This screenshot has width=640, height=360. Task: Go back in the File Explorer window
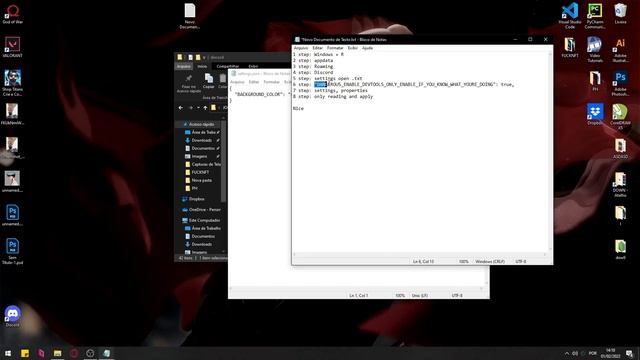tap(181, 108)
